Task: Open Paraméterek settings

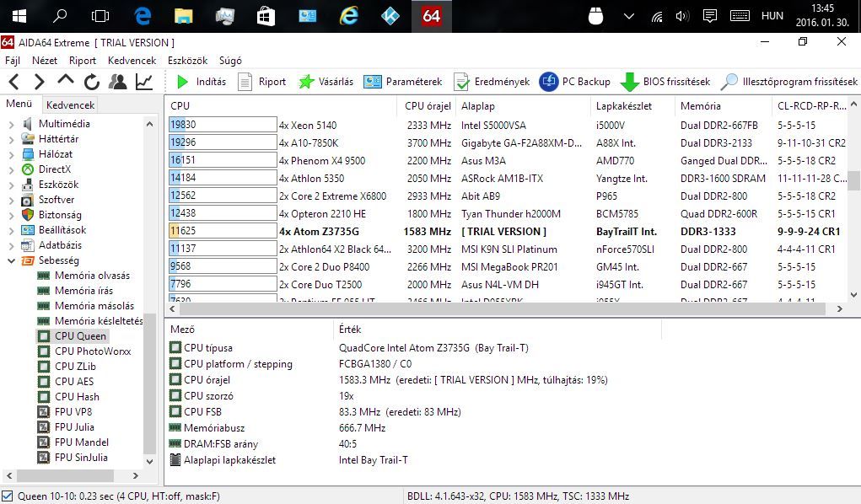Action: click(402, 82)
